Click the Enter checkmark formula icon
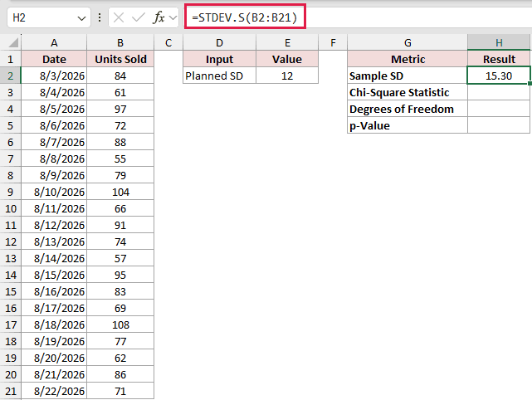The height and width of the screenshot is (400, 532). [x=139, y=17]
